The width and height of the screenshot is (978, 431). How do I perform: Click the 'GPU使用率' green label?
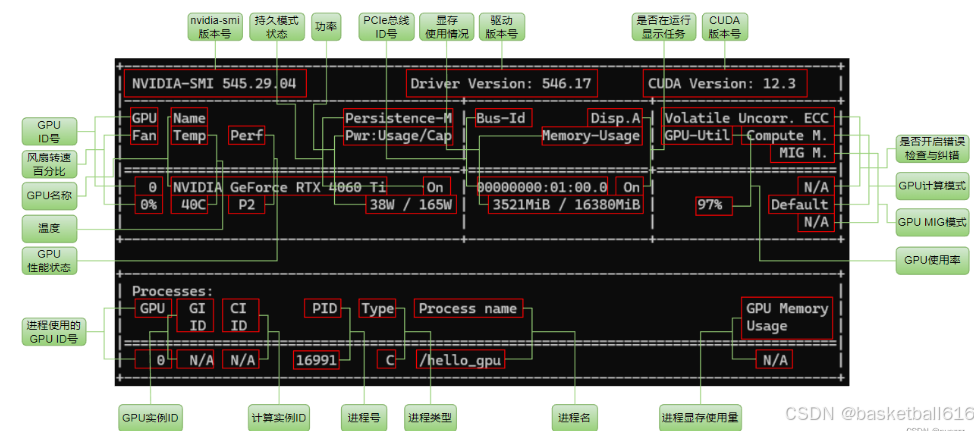(931, 260)
